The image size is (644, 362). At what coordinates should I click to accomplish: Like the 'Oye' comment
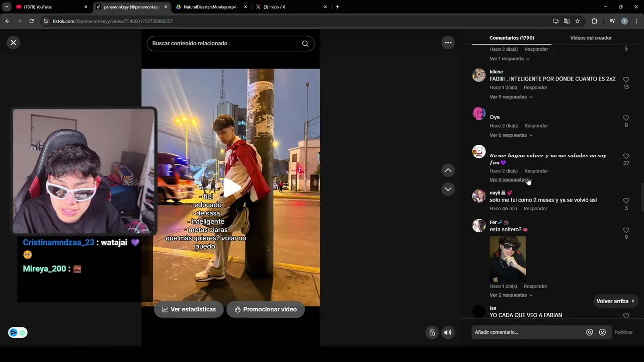[x=626, y=118]
